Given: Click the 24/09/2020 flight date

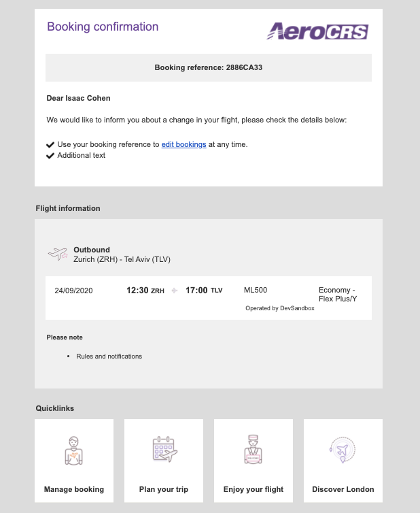Looking at the screenshot, I should click(x=73, y=291).
